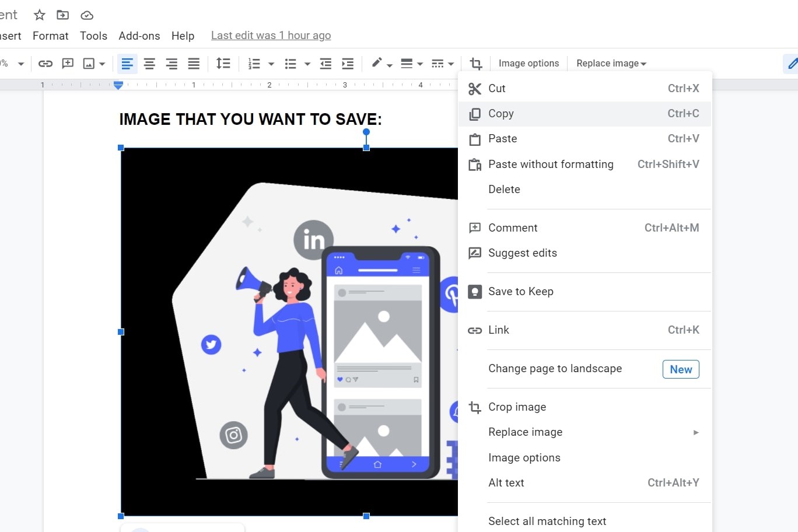Toggle left alignment
This screenshot has width=798, height=532.
click(x=127, y=64)
